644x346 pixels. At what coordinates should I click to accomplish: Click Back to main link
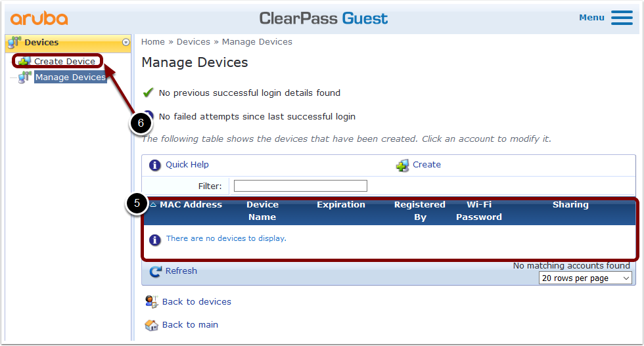pyautogui.click(x=190, y=324)
